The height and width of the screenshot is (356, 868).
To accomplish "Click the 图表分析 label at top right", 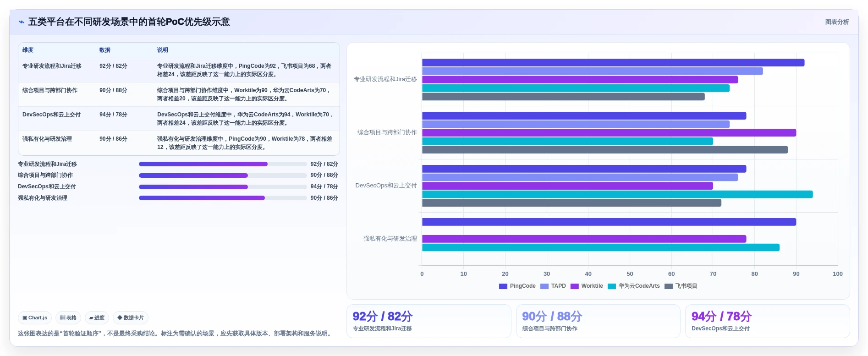I will point(837,22).
